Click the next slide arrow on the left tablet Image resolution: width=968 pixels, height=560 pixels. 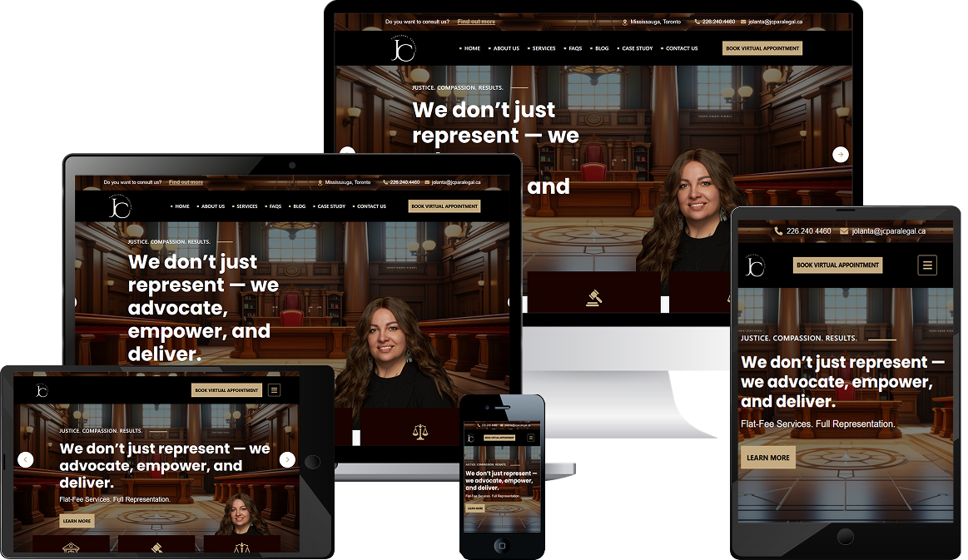coord(287,459)
